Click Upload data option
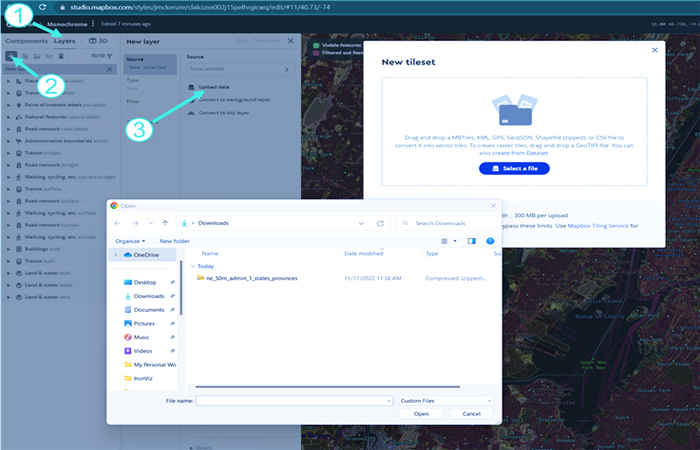The image size is (700, 450). [214, 87]
